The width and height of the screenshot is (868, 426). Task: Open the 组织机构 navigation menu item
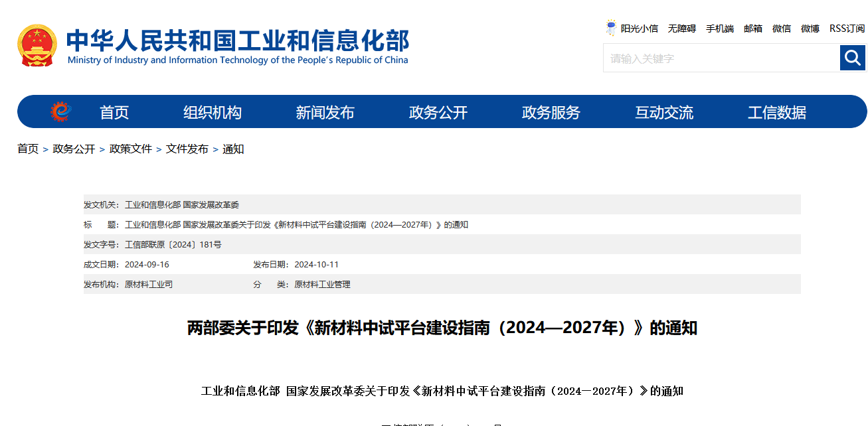213,113
